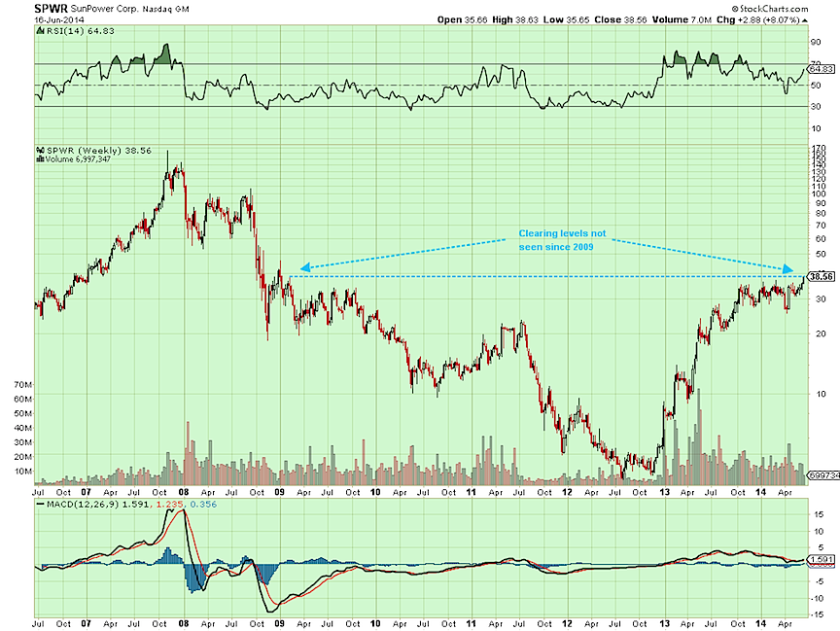Click the RSI indicator icon beside RSI(14)

point(40,31)
